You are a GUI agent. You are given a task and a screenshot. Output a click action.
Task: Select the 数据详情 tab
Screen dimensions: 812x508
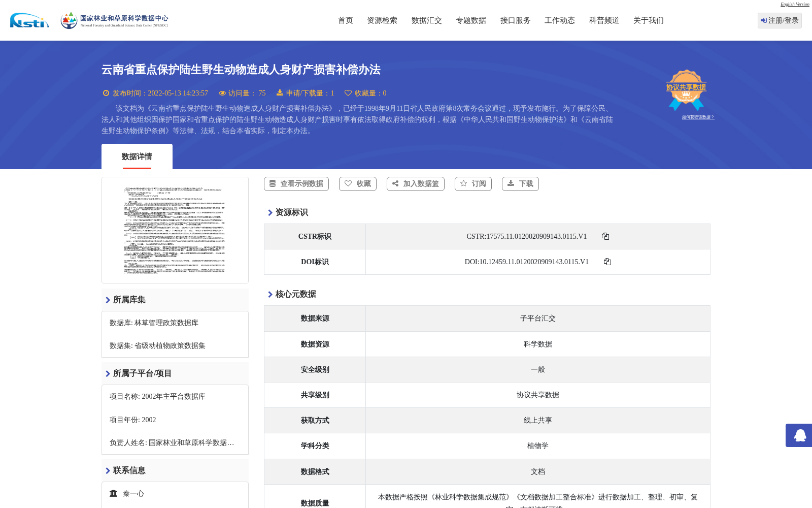point(137,156)
